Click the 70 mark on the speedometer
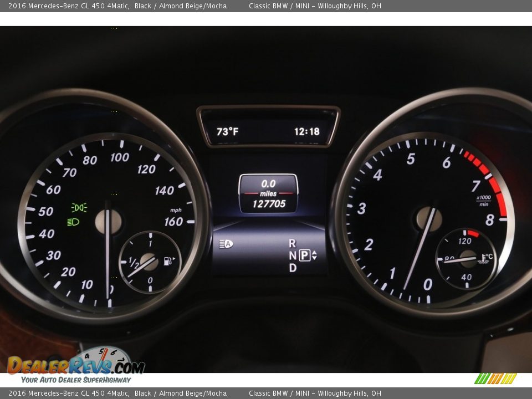The image size is (532, 399). click(x=69, y=173)
